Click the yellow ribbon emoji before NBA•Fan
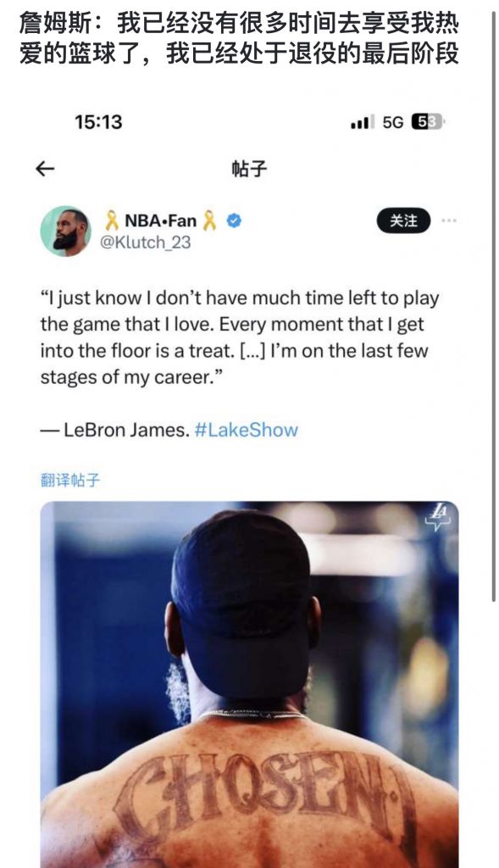 point(112,220)
